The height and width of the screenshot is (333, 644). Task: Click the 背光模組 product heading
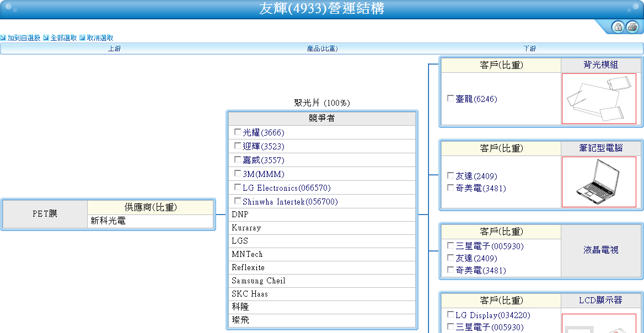tap(600, 65)
